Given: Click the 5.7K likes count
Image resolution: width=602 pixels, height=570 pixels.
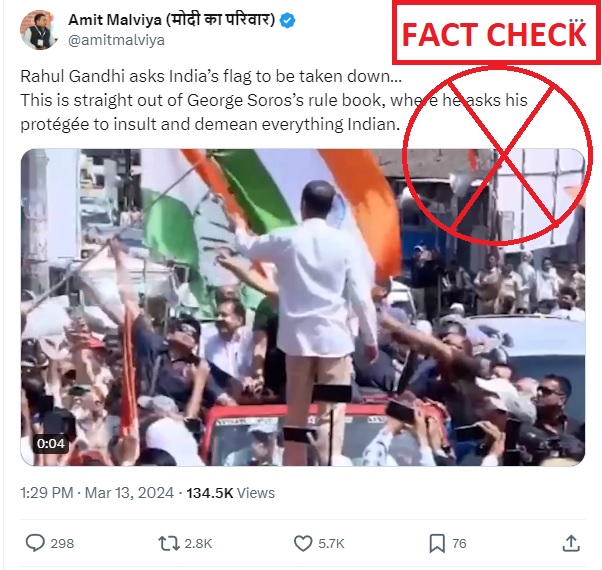Looking at the screenshot, I should tap(331, 544).
